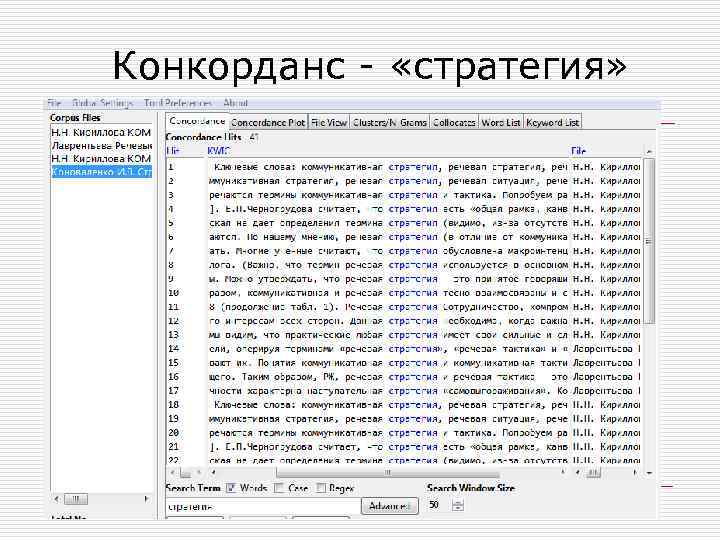Switch to the File View tab
The image size is (720, 540).
coord(329,123)
